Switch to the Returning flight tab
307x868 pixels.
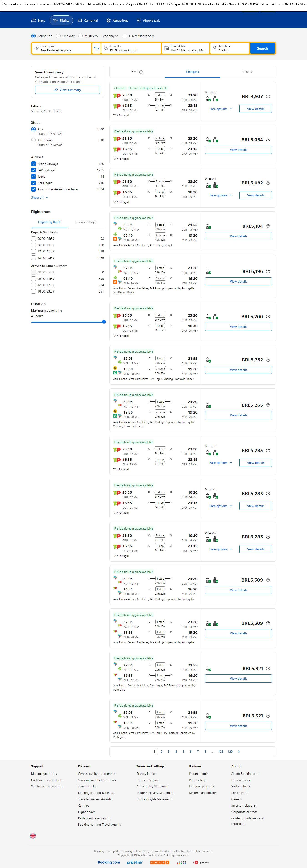[86, 222]
